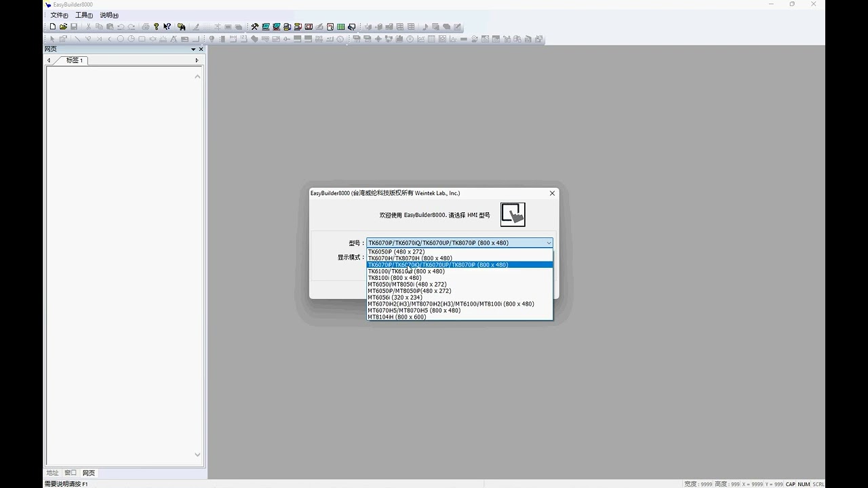Select the 标签 1 tab
Image resolution: width=868 pixels, height=488 pixels.
[x=73, y=60]
